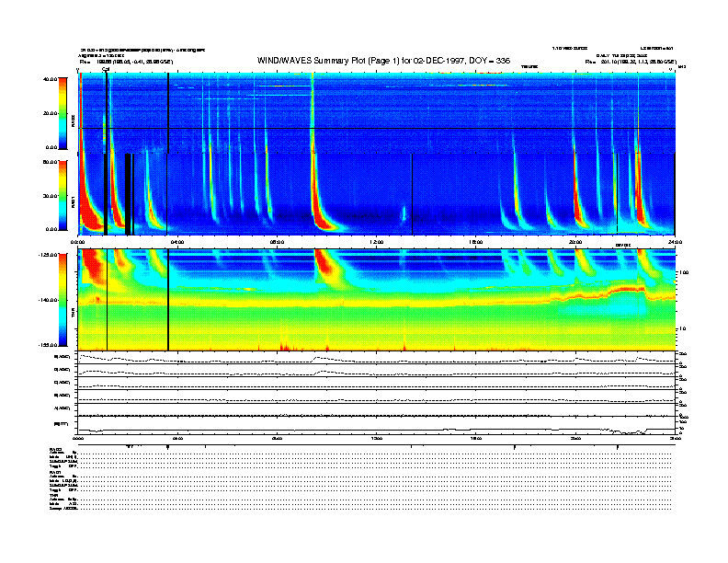This screenshot has width=728, height=563.
Task: Click the WIND/WAVES Summary Plot title text
Action: (x=383, y=61)
